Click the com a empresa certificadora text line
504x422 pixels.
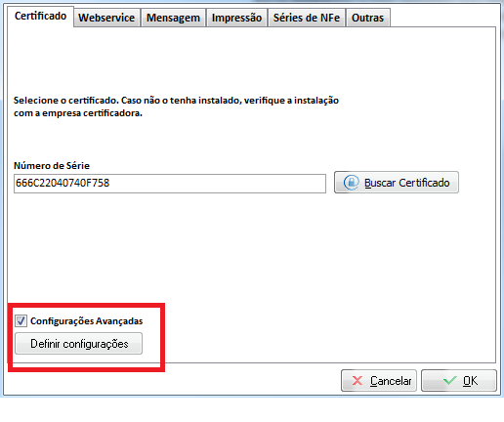(x=78, y=113)
